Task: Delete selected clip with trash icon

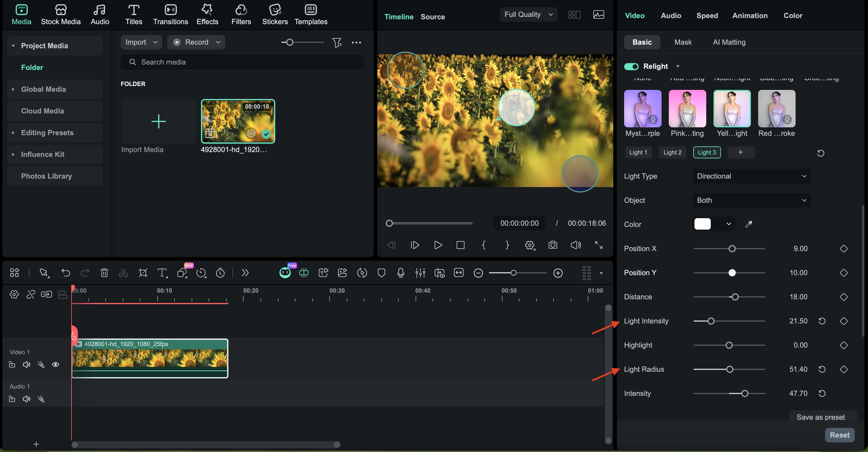Action: (x=104, y=272)
